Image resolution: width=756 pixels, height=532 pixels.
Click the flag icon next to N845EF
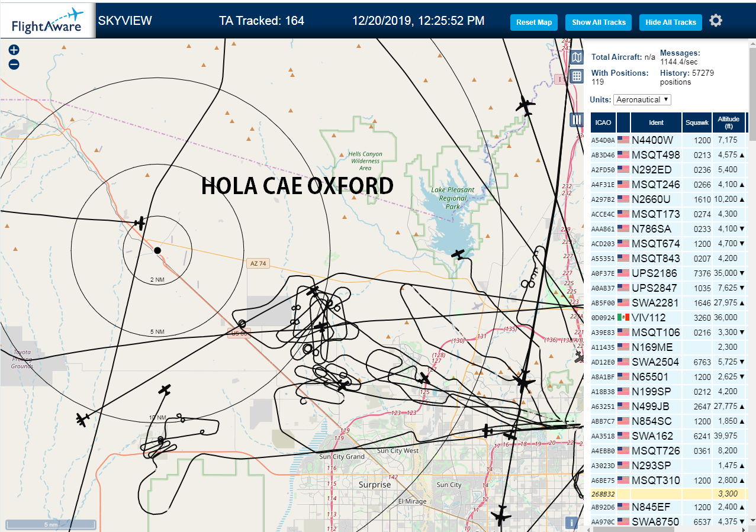[x=623, y=507]
